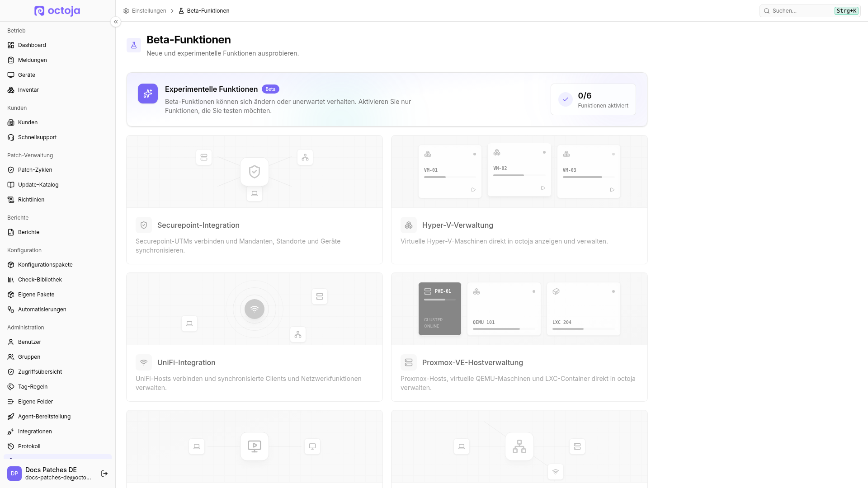Click the logout icon next to Docs Patches DE
The image size is (868, 488).
(104, 474)
